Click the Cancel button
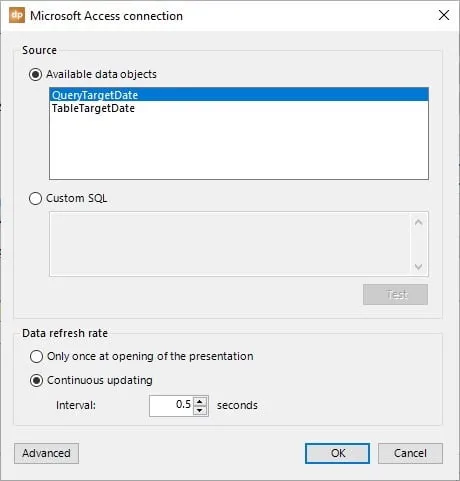The image size is (460, 481). pyautogui.click(x=410, y=453)
